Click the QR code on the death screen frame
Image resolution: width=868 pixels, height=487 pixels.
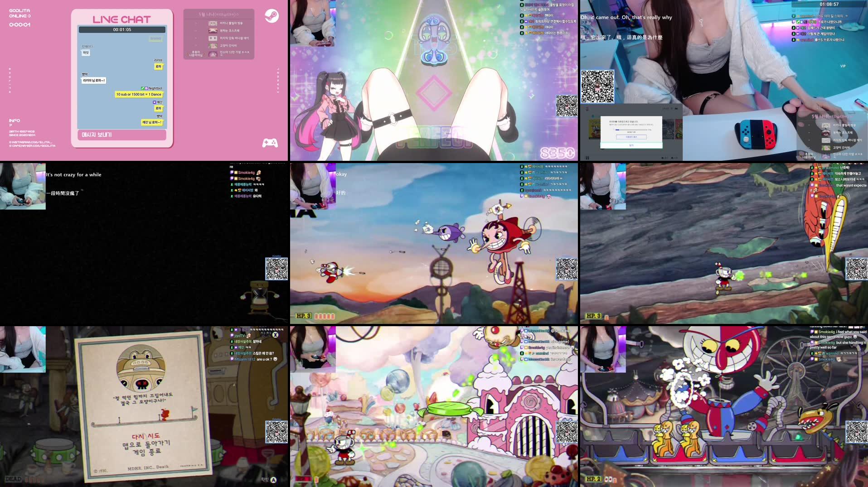click(276, 432)
